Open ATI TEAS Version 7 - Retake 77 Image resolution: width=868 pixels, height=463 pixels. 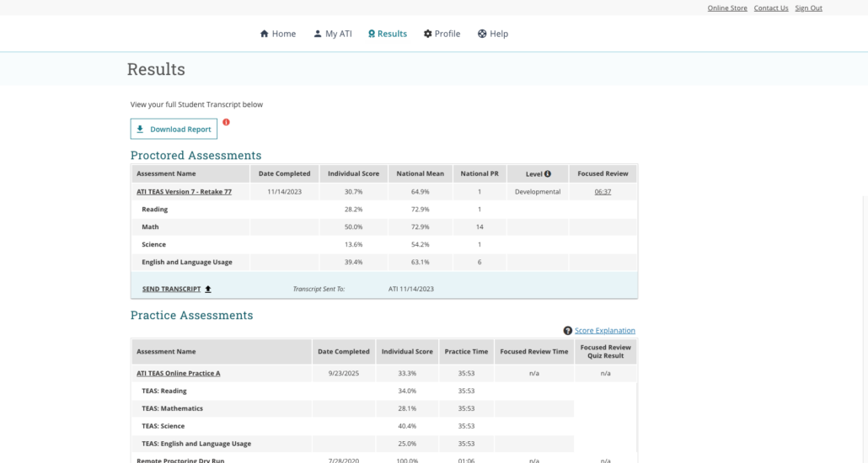(185, 191)
